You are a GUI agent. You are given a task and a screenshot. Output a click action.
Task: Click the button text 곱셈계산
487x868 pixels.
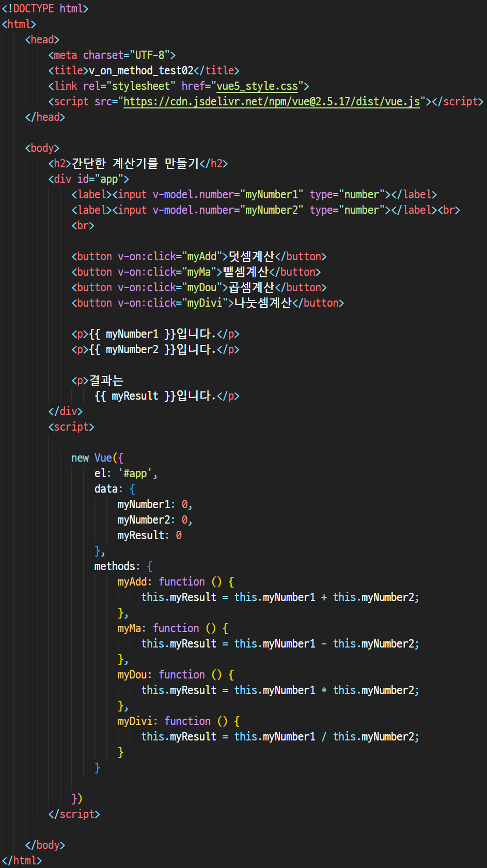tap(252, 288)
